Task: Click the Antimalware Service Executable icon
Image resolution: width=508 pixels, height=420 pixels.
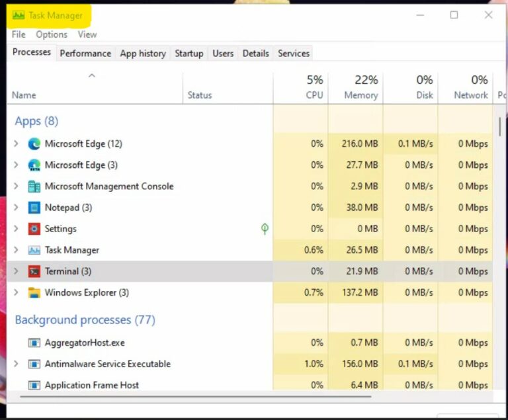Action: (x=34, y=364)
